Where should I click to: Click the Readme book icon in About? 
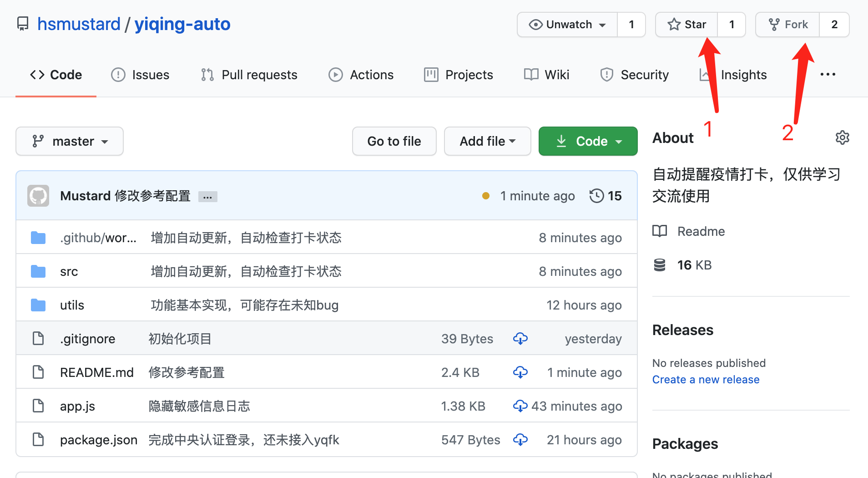660,231
